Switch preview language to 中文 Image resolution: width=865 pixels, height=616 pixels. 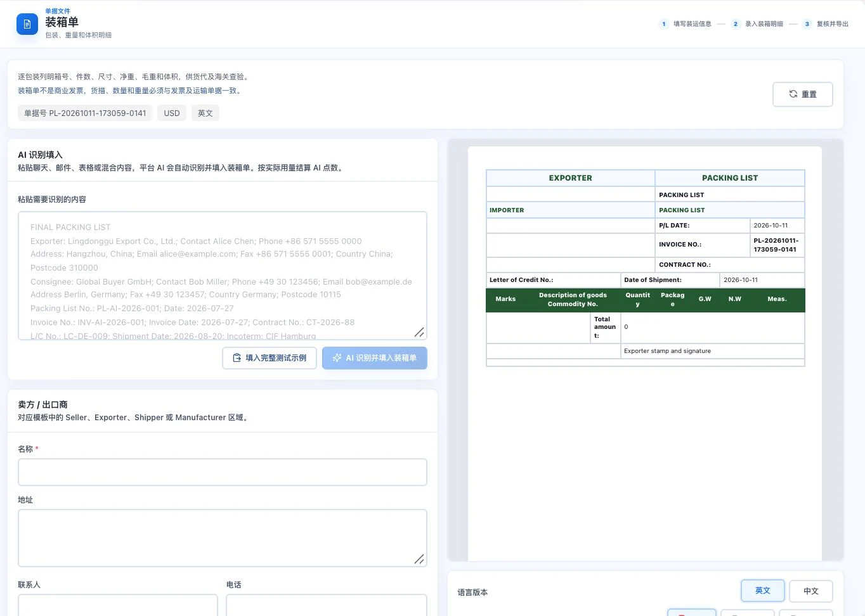point(811,591)
